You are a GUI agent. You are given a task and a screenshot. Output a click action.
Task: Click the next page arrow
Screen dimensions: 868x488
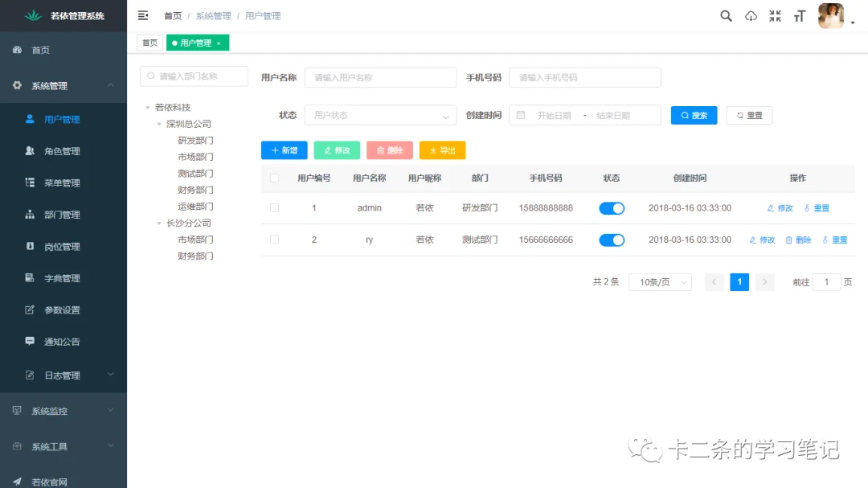point(765,282)
